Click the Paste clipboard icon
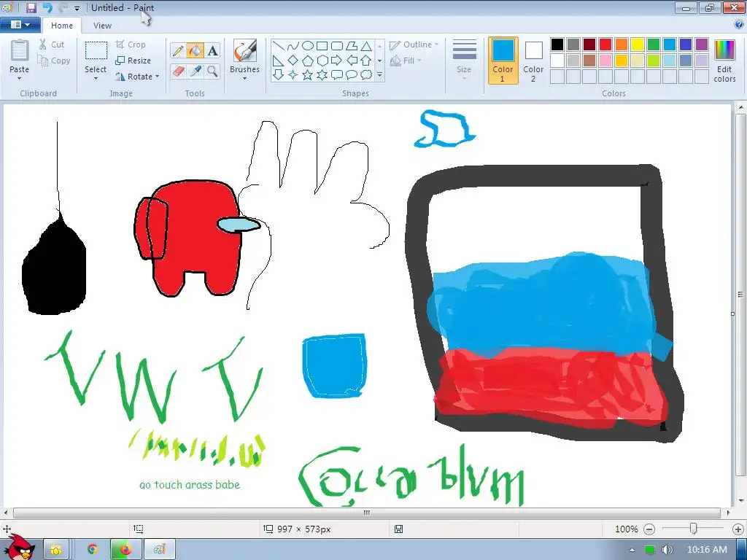The height and width of the screenshot is (560, 747). [x=20, y=52]
